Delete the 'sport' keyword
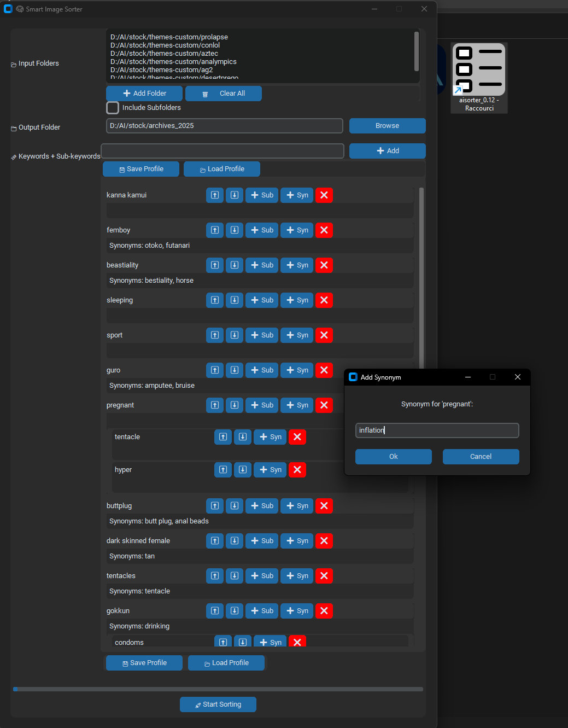Viewport: 568px width, 728px height. pos(324,335)
